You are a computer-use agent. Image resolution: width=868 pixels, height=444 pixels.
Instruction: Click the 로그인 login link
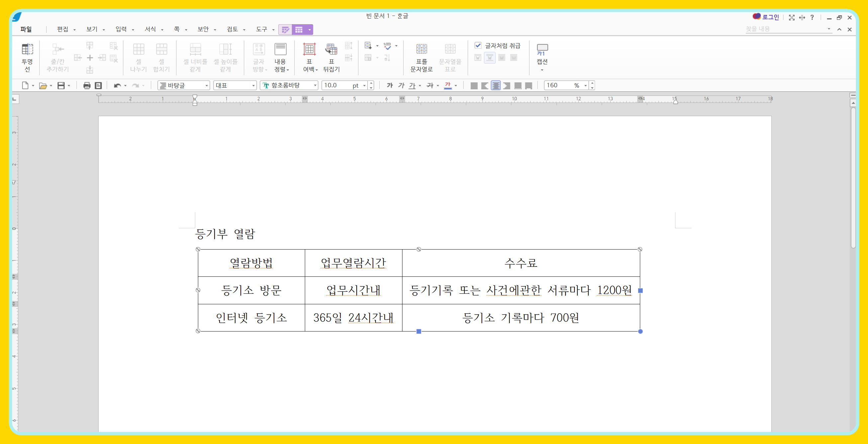click(770, 17)
